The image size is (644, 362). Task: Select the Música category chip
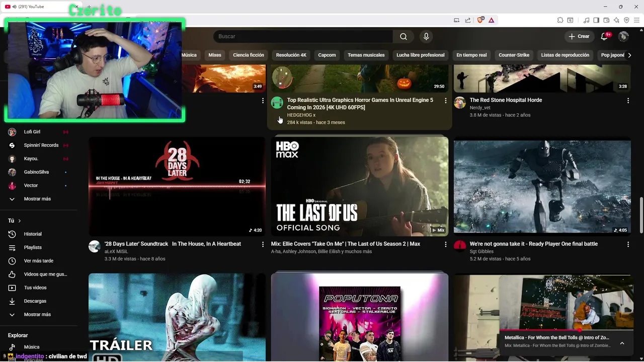click(189, 55)
